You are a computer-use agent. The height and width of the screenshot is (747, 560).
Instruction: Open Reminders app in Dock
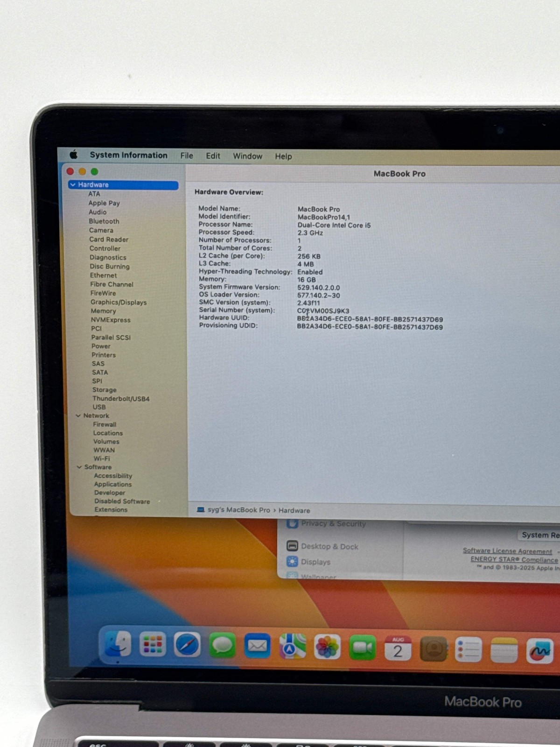click(x=468, y=650)
